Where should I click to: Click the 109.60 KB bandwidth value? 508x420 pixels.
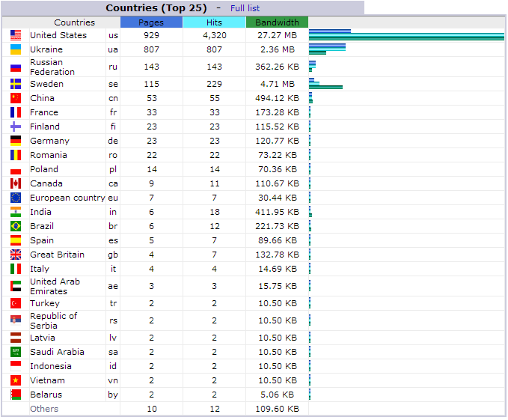277,409
